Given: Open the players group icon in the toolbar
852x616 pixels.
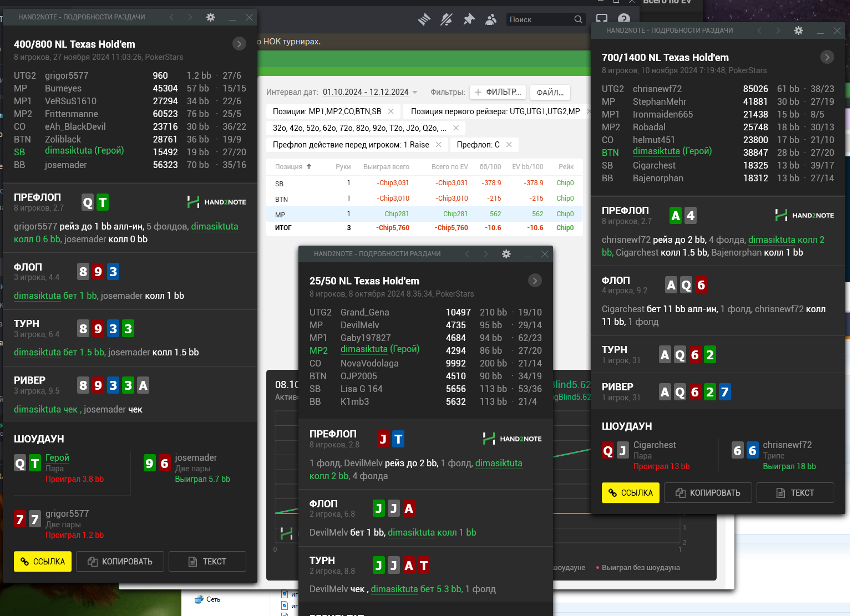Looking at the screenshot, I should 491,19.
